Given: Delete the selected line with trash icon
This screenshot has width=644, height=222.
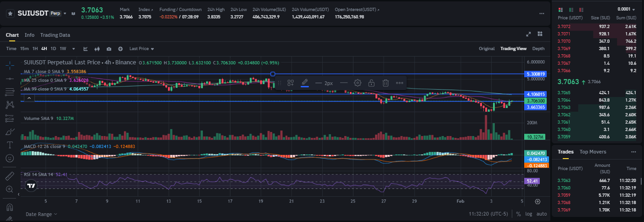Looking at the screenshot, I should [386, 83].
